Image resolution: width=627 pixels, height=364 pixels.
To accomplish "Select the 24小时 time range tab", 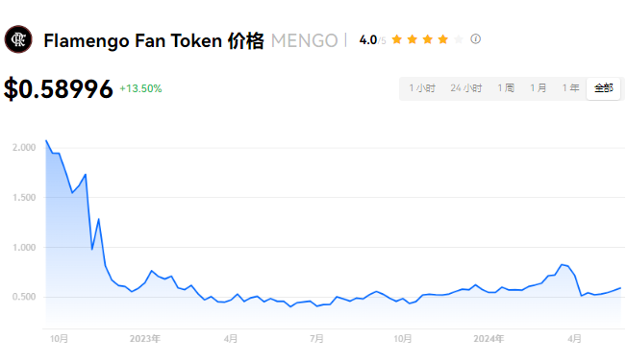I will coord(466,88).
